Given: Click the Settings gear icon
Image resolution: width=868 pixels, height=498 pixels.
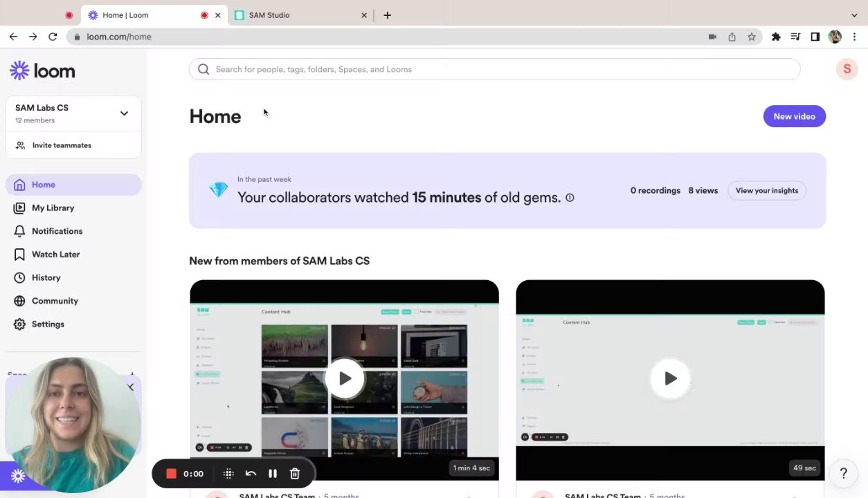Looking at the screenshot, I should [19, 324].
